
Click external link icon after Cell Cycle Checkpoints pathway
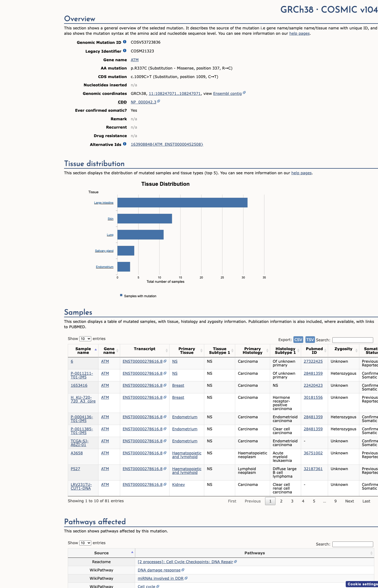click(x=235, y=562)
